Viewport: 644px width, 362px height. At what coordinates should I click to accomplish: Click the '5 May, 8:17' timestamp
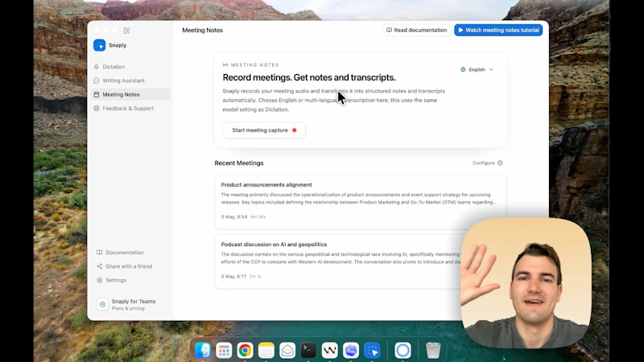[233, 276]
